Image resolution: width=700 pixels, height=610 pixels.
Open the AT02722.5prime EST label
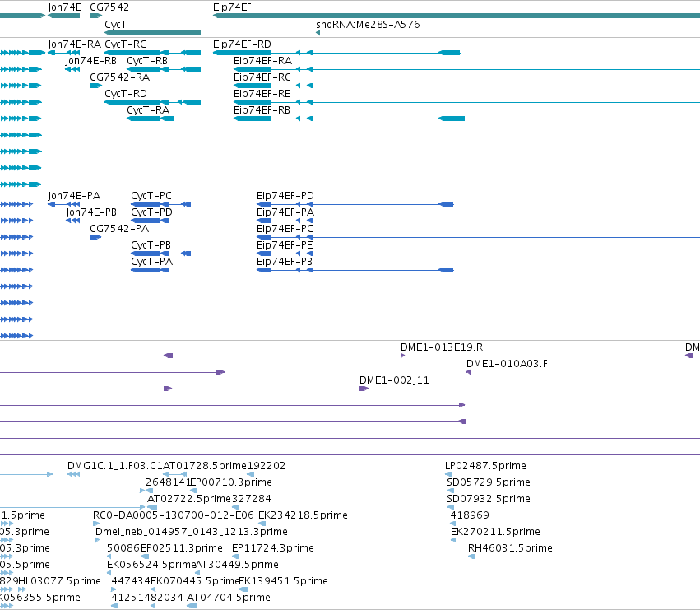pos(189,499)
